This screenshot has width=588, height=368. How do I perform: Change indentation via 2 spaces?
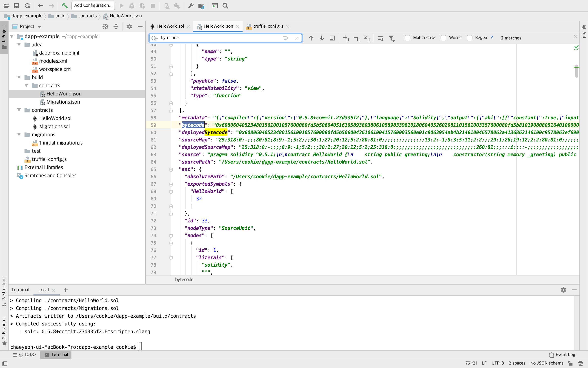point(517,363)
